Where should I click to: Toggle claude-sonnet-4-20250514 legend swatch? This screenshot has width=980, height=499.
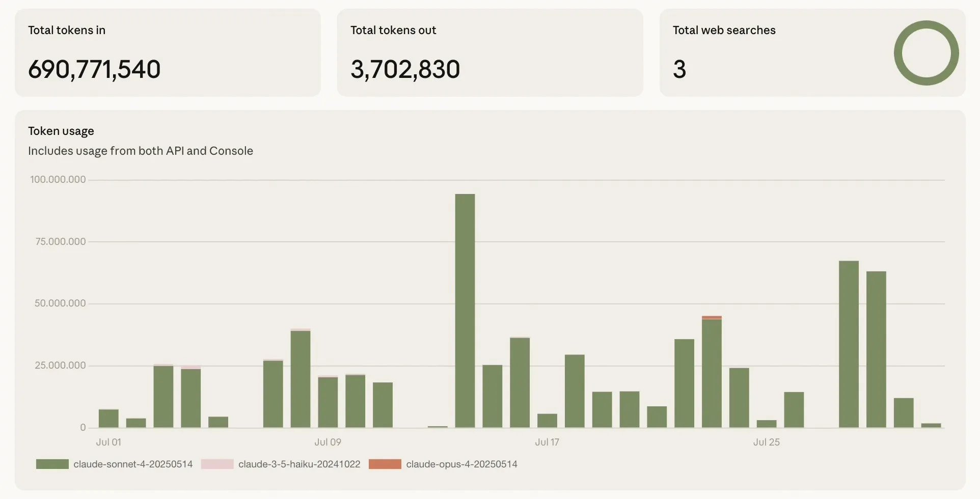52,464
